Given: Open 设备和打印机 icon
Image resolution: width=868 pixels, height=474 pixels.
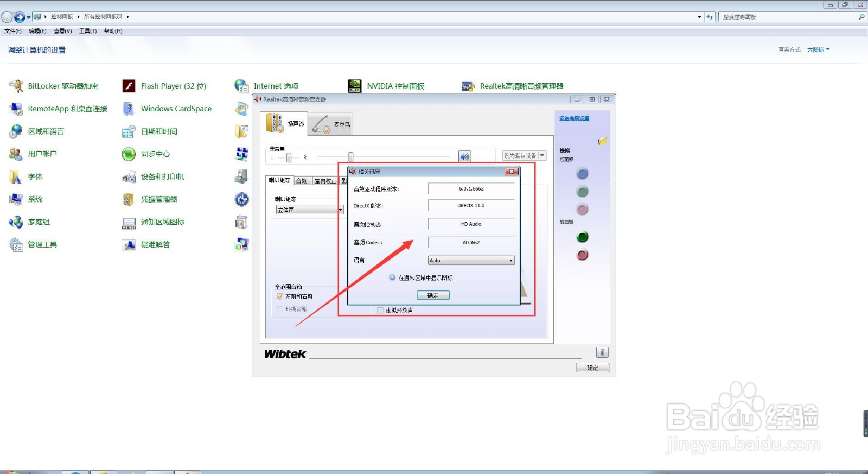Looking at the screenshot, I should pos(129,176).
